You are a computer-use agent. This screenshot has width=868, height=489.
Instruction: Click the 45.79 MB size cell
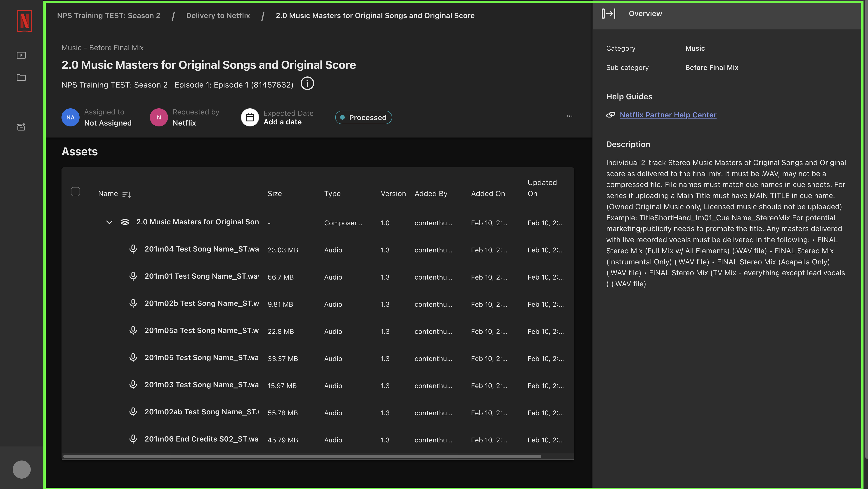pos(283,440)
